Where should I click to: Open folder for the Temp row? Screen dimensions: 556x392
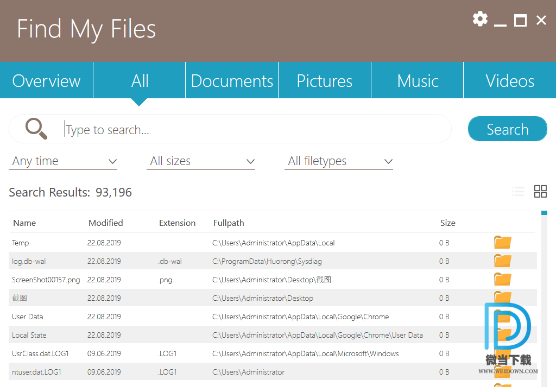pos(502,243)
